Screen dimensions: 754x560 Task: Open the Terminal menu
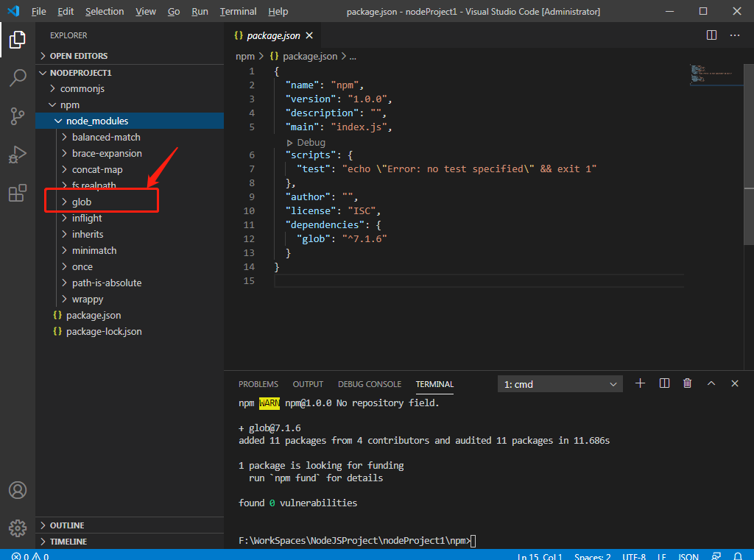click(238, 11)
